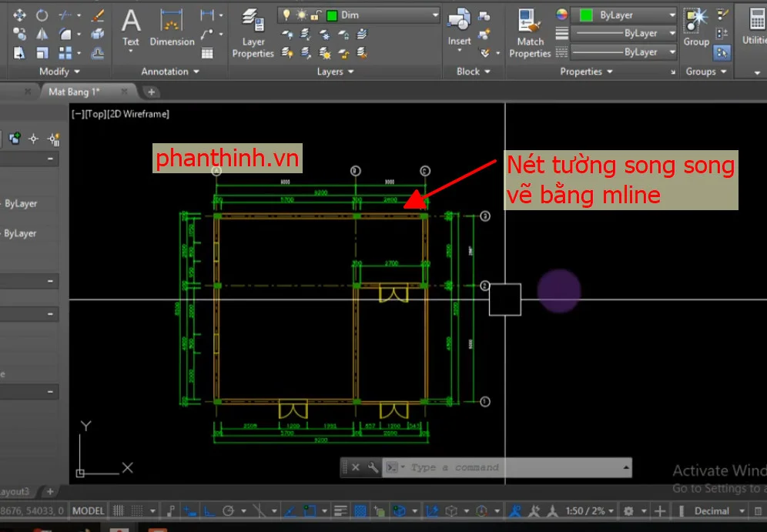This screenshot has width=767, height=532.
Task: Toggle polar tracking in status bar
Action: tap(228, 511)
